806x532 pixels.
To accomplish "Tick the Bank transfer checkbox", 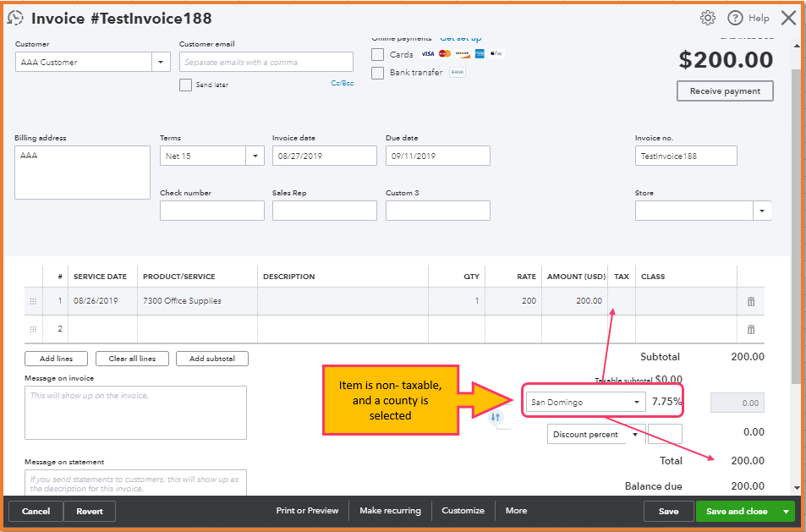I will click(x=378, y=73).
